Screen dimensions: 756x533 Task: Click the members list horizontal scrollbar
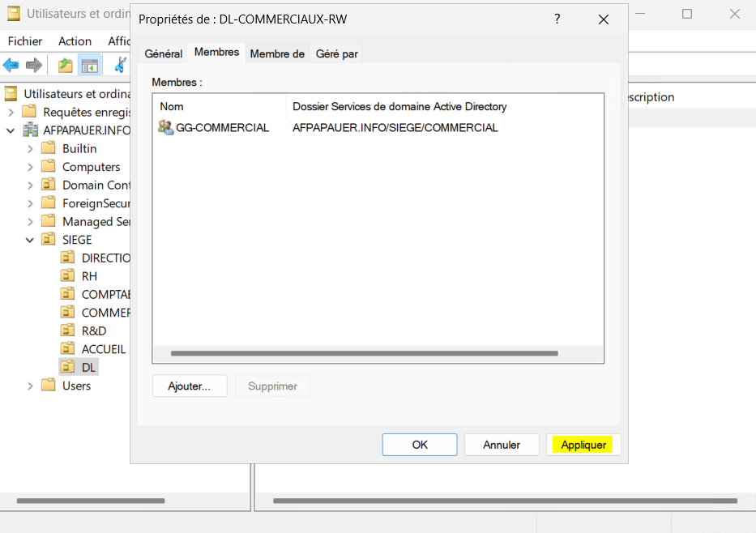click(x=364, y=353)
